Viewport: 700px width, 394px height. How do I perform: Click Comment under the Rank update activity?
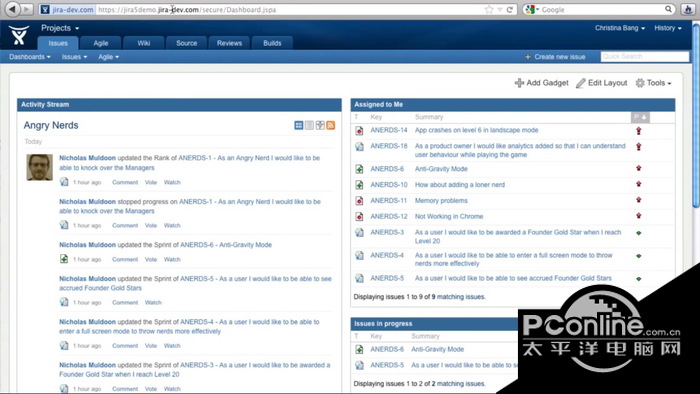pos(125,182)
